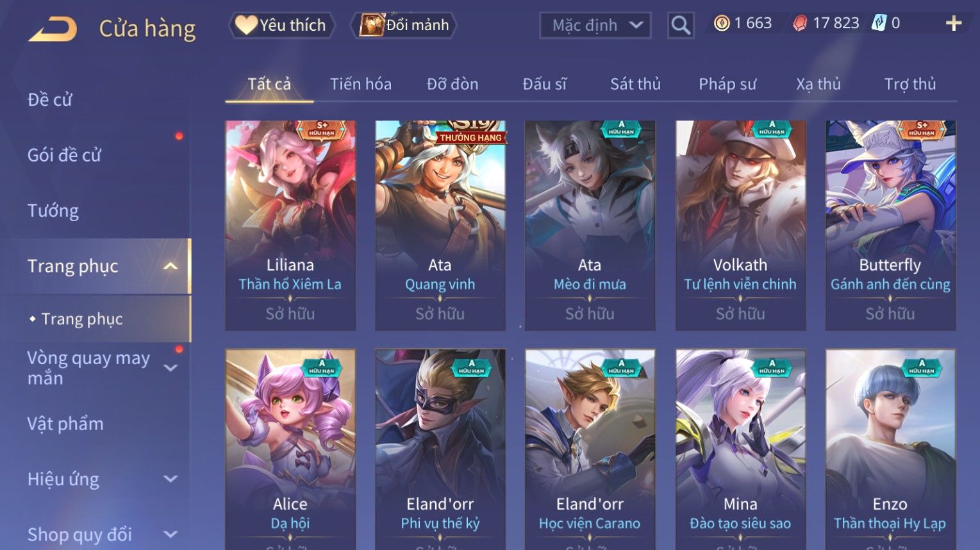Switch to the Sát thủ tab

(635, 84)
